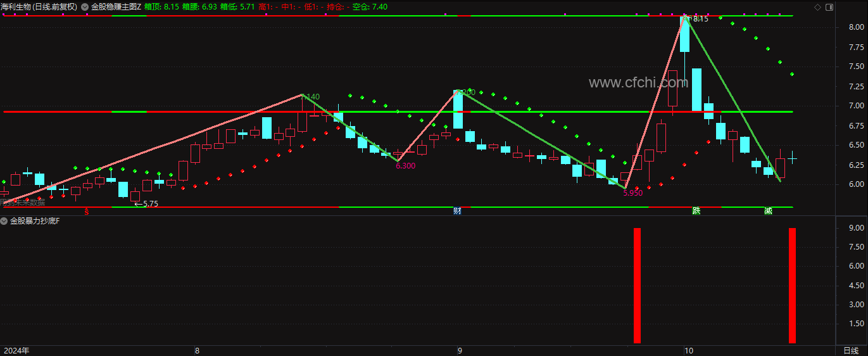Screen dimensions: 868x356
Task: Click the 财 marker icon on chart
Action: click(457, 211)
